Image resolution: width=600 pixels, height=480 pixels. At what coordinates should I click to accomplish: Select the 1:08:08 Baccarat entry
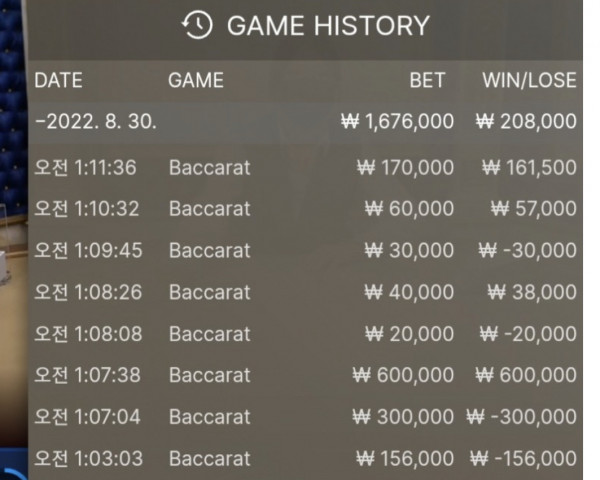209,333
